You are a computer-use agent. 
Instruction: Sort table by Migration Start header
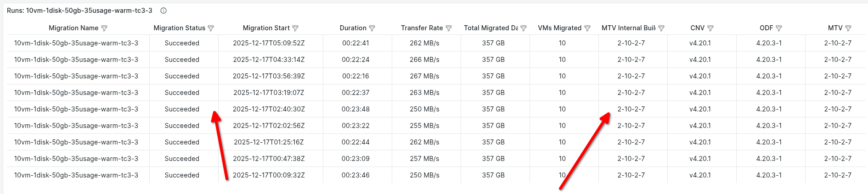[266, 28]
